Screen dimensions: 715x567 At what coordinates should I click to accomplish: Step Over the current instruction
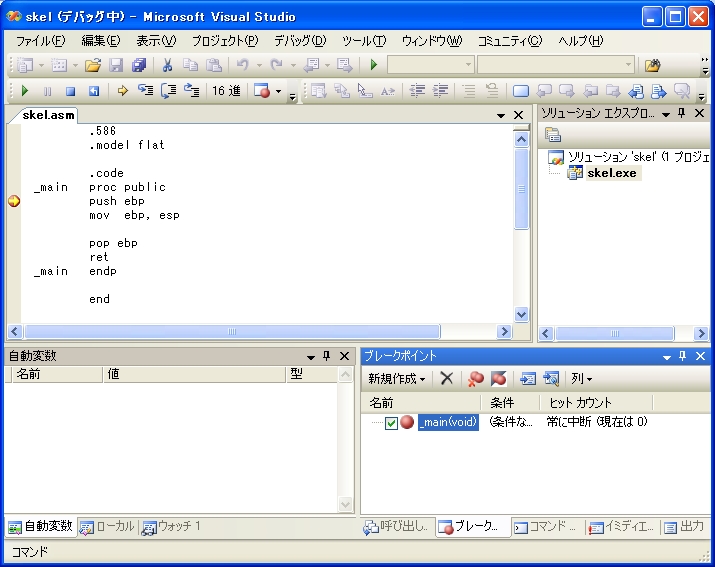point(168,91)
